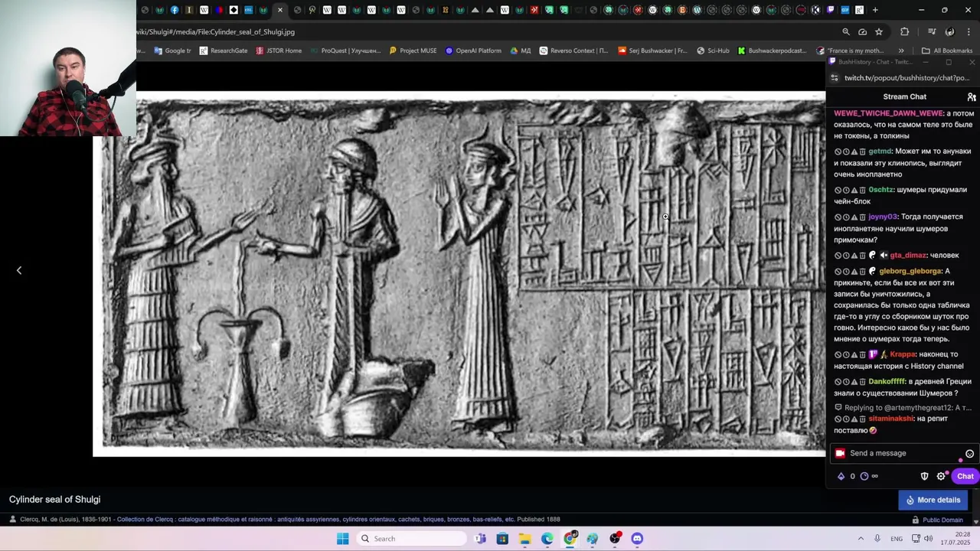Focus the Send a message input field
Screen dimensions: 980x551
903,453
